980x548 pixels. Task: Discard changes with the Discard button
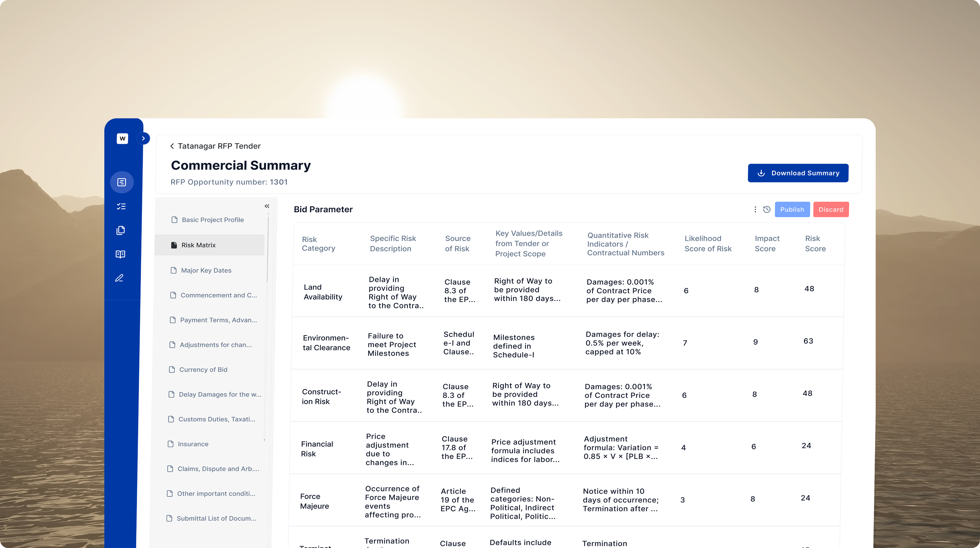831,209
